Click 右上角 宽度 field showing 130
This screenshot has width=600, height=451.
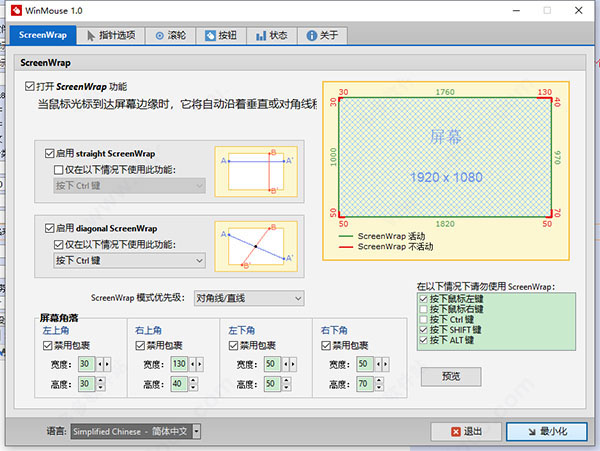pyautogui.click(x=179, y=364)
